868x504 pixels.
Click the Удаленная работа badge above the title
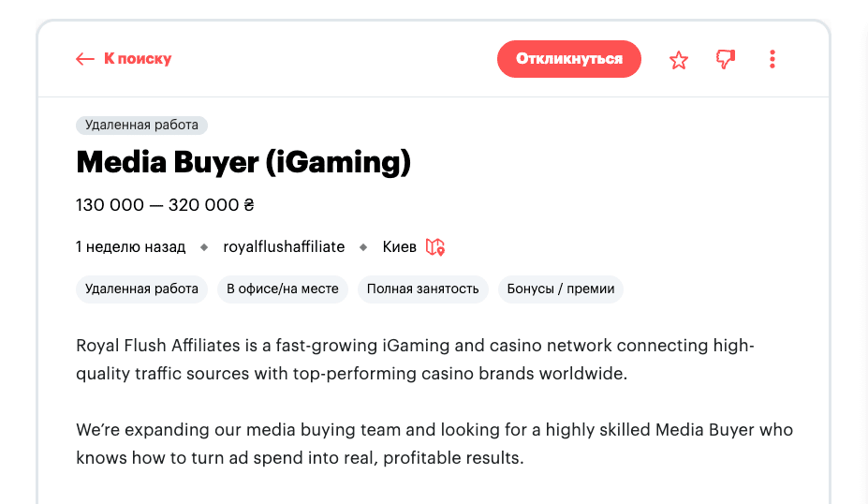click(141, 125)
